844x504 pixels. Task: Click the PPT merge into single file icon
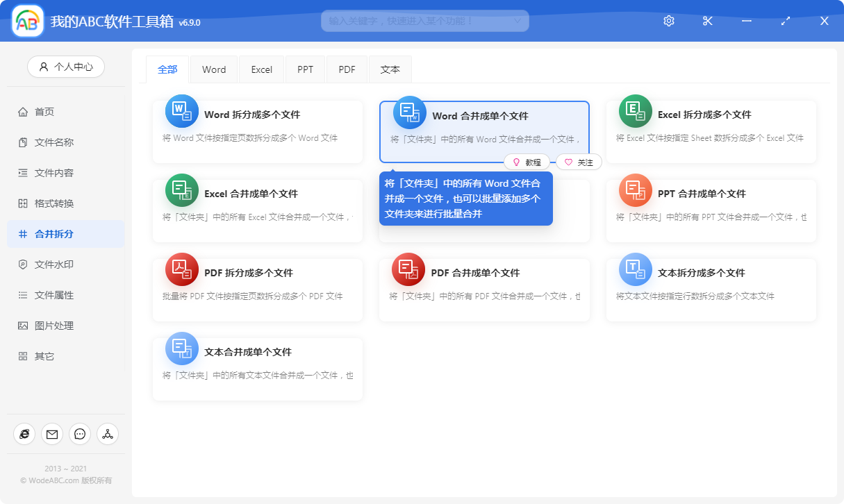636,190
